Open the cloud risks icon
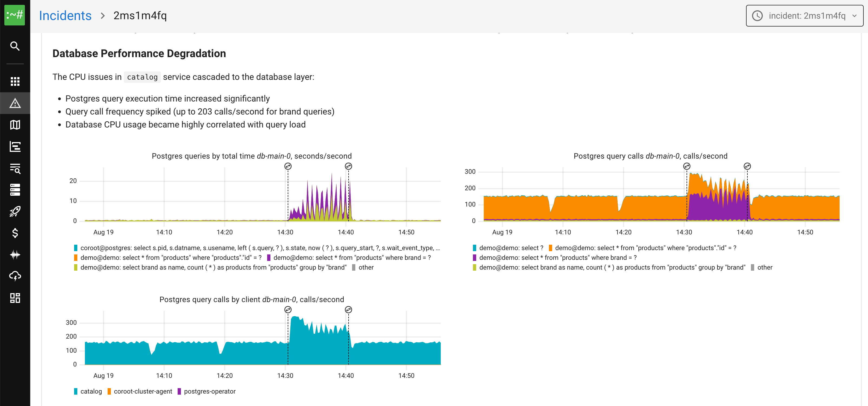 [x=15, y=276]
